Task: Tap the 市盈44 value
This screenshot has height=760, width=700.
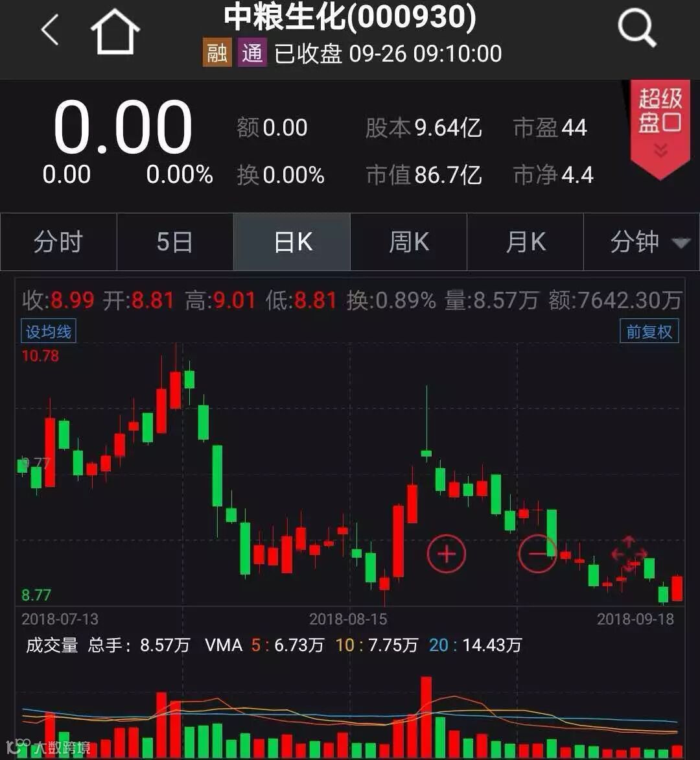Action: (550, 128)
